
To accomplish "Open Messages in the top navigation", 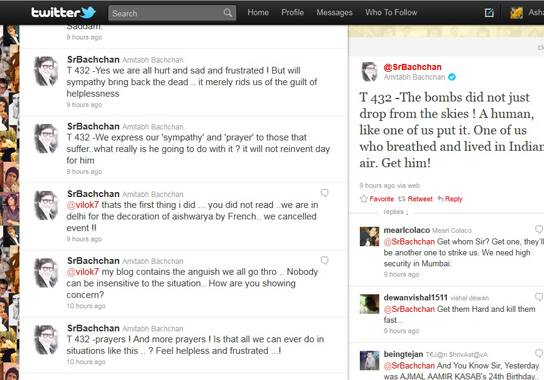I will 334,12.
